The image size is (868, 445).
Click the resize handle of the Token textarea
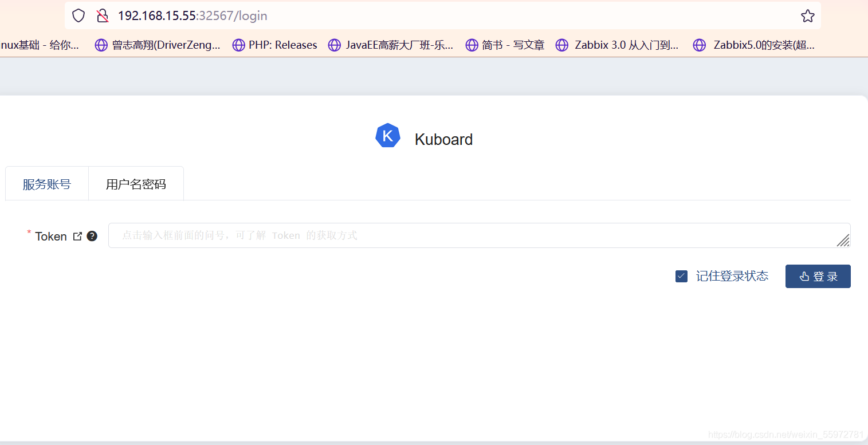843,241
